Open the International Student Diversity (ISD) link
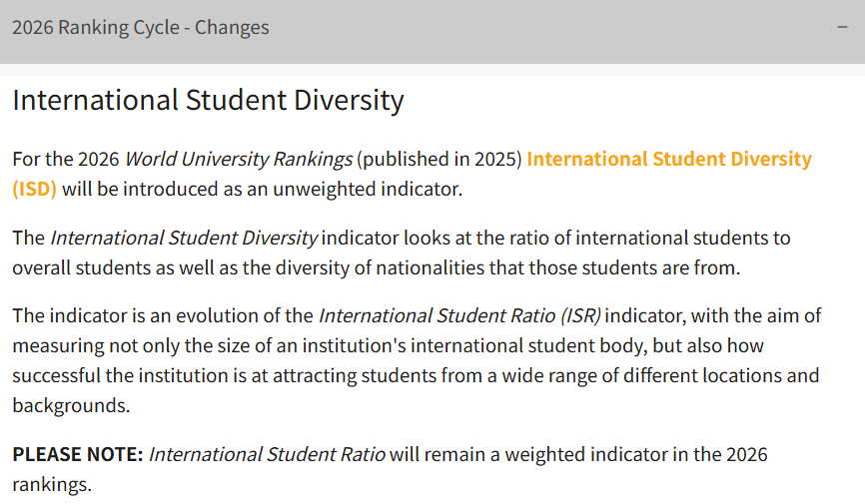The image size is (865, 504). pyautogui.click(x=668, y=159)
